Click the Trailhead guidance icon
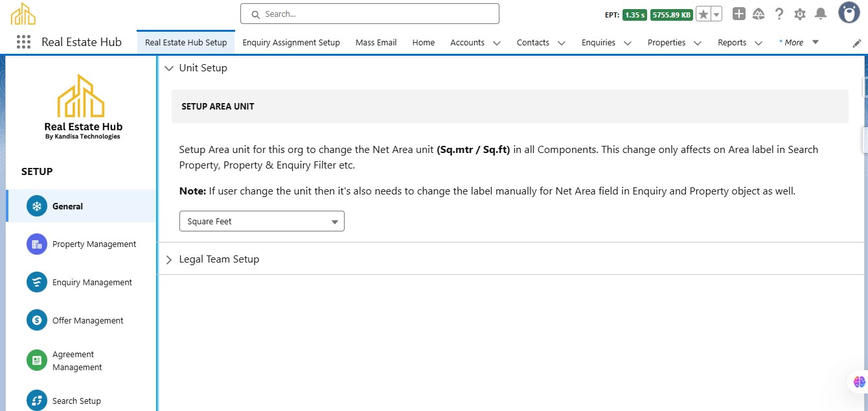Viewport: 868px width, 411px height. (759, 14)
